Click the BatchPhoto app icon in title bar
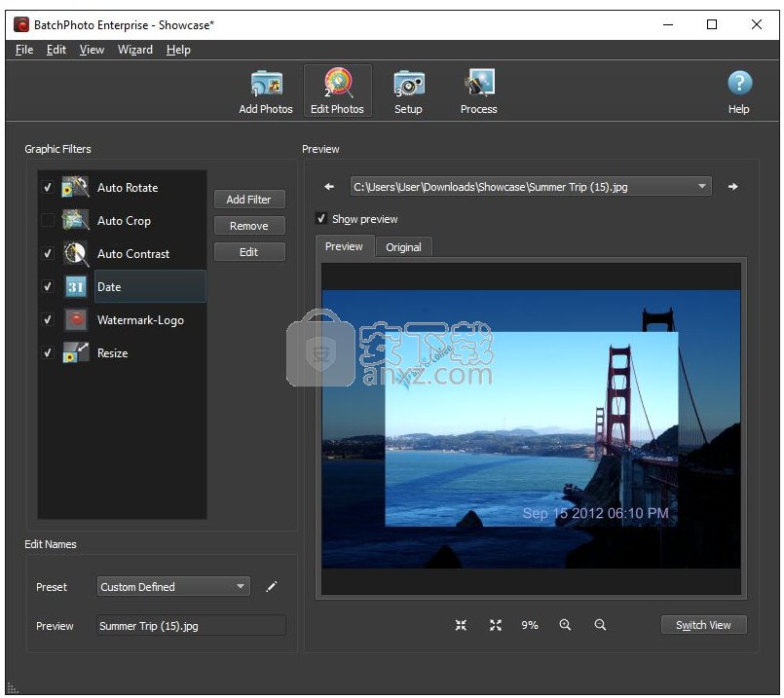 point(21,24)
